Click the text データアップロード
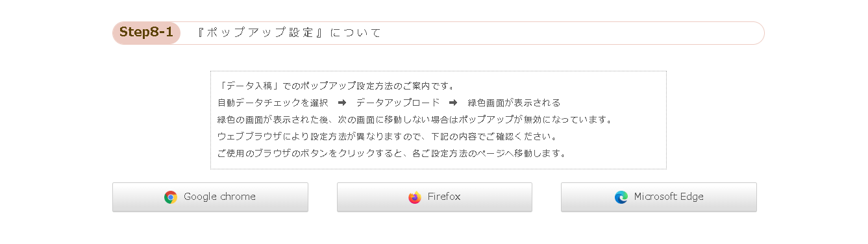 [x=398, y=103]
